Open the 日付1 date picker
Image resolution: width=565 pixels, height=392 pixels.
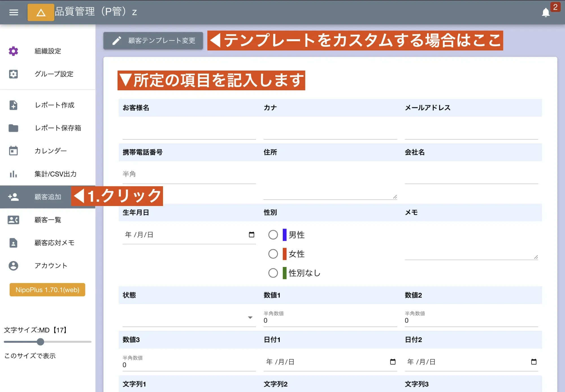(393, 361)
